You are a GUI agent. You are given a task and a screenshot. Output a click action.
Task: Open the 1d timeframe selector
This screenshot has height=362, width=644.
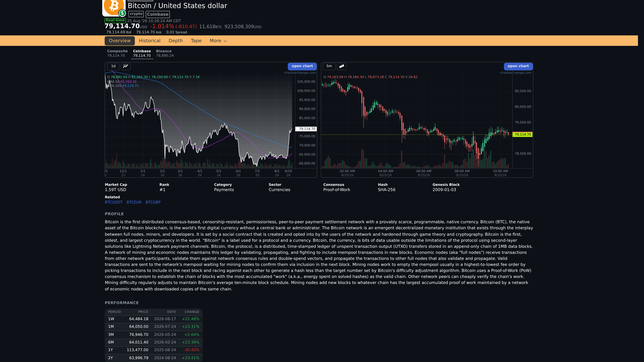click(x=113, y=66)
